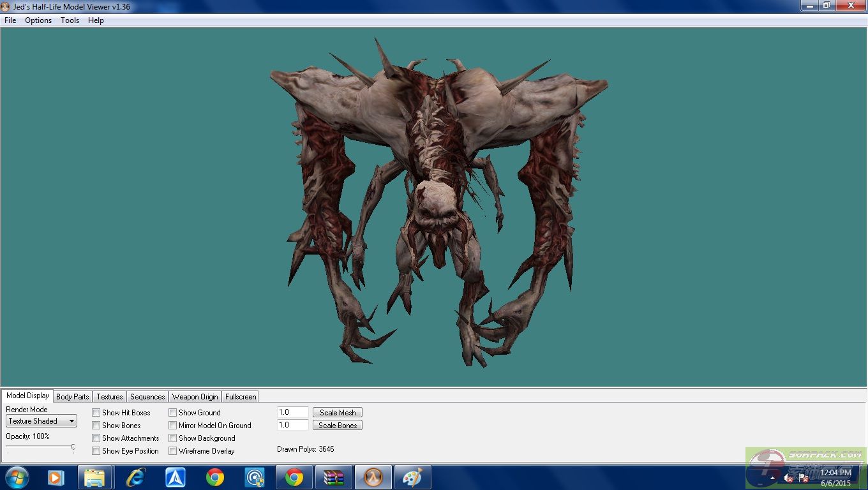
Task: Launch pinned Google Chrome icon
Action: click(x=215, y=477)
